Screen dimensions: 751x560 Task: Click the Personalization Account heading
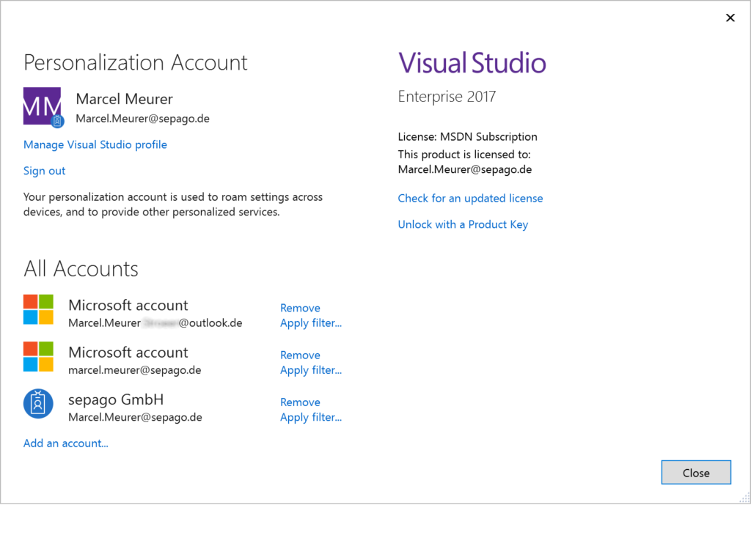136,63
